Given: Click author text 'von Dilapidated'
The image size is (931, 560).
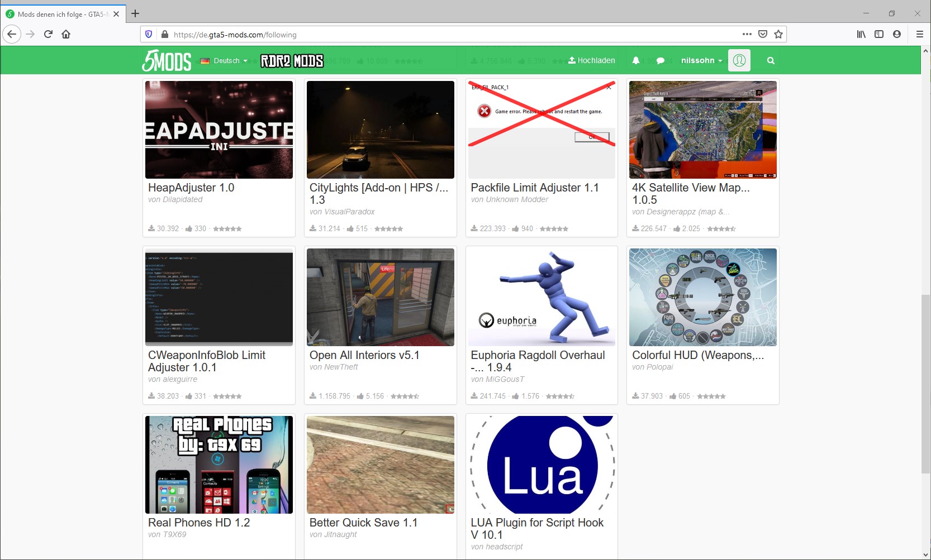Looking at the screenshot, I should (175, 199).
